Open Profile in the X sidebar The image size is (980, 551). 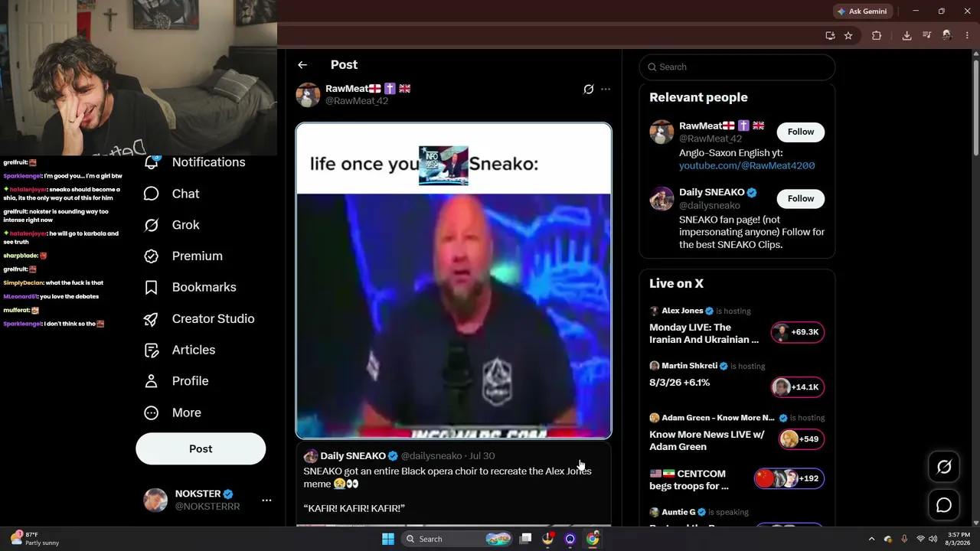pos(176,381)
